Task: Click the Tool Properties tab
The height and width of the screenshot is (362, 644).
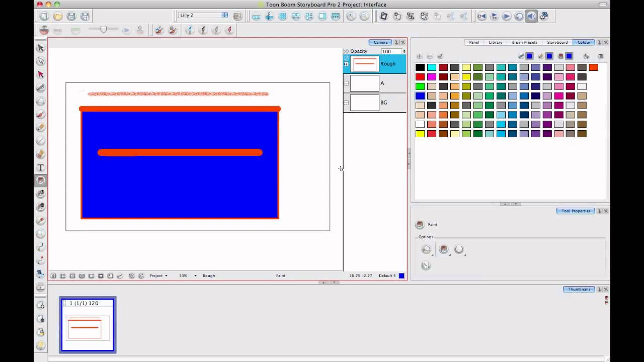Action: tap(576, 211)
